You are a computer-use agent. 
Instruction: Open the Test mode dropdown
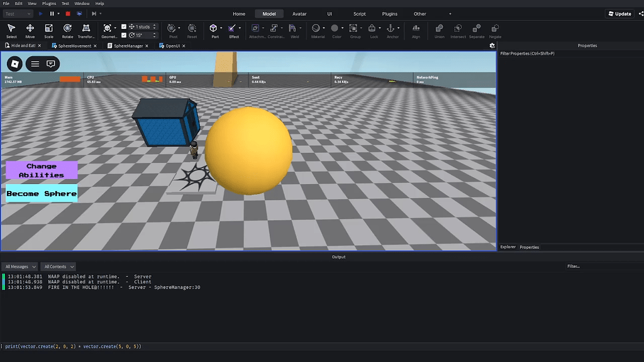18,14
